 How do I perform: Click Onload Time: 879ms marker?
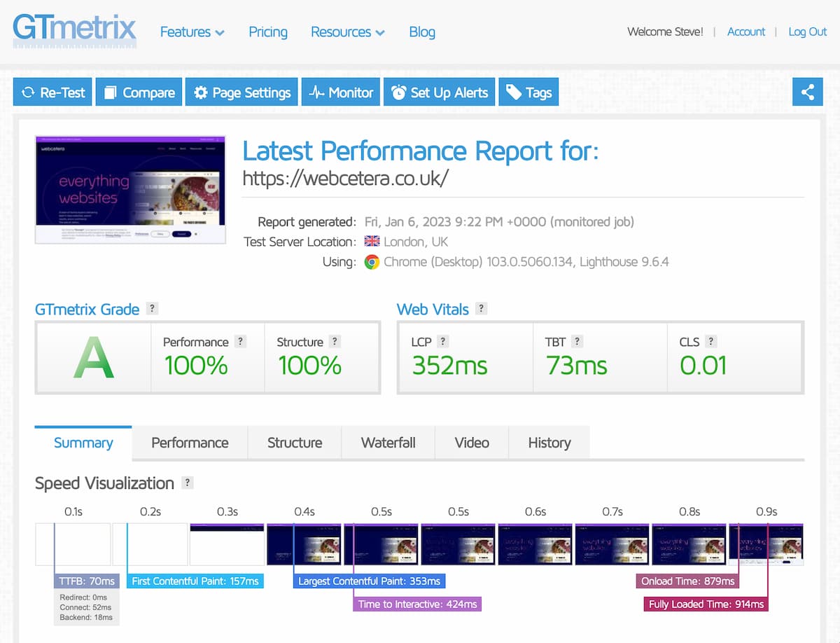[687, 581]
